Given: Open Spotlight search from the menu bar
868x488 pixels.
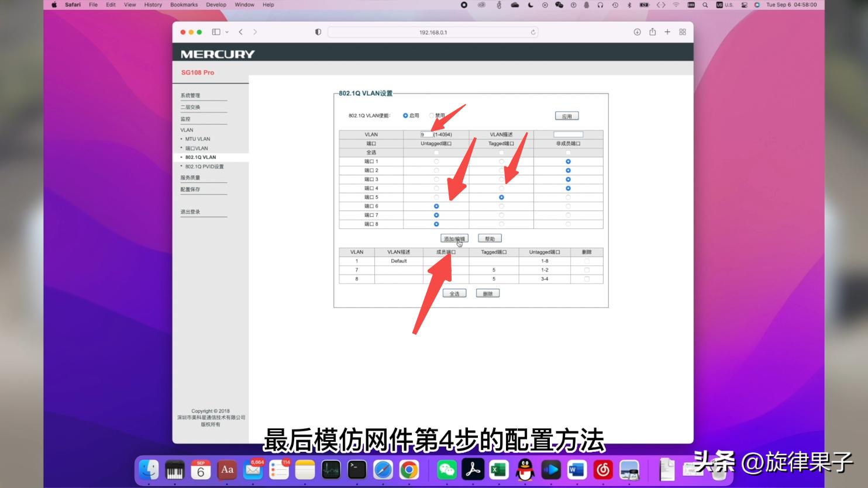Looking at the screenshot, I should pos(704,5).
